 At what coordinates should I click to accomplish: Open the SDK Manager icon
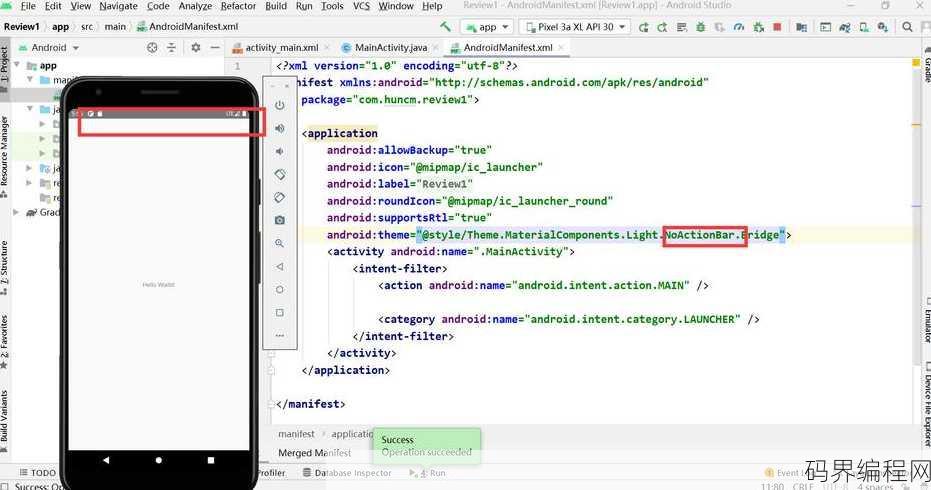point(883,27)
